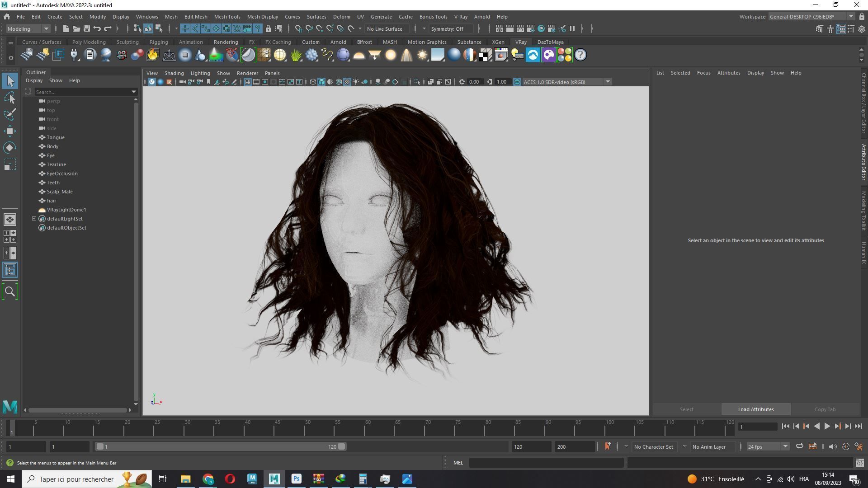
Task: Toggle audio mute speaker on timeline
Action: [832, 446]
